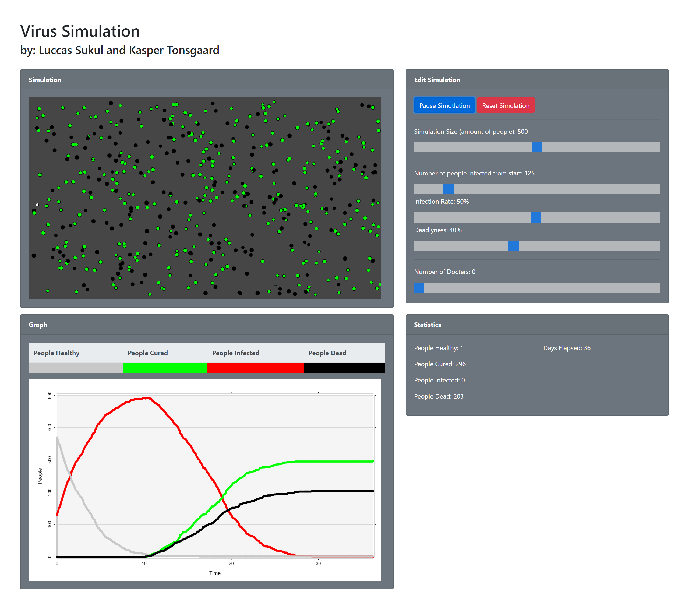The height and width of the screenshot is (616, 689).
Task: Click the green People Cured color bar
Action: [x=165, y=368]
